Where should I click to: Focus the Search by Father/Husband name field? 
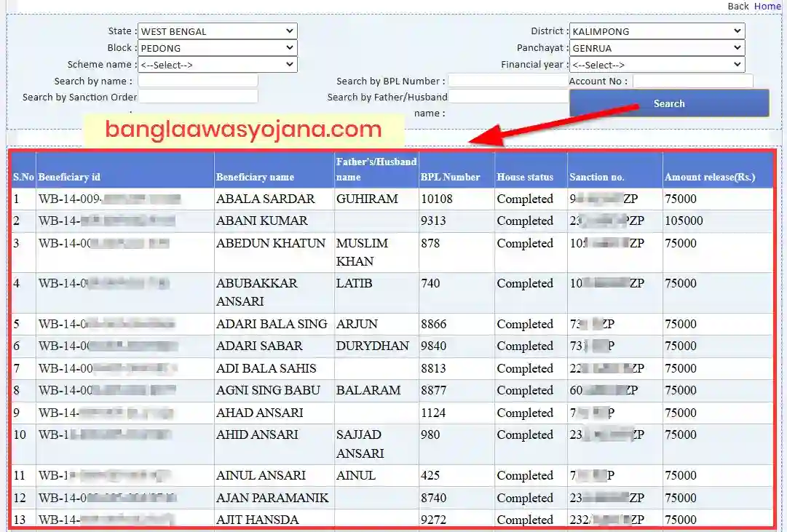(508, 96)
